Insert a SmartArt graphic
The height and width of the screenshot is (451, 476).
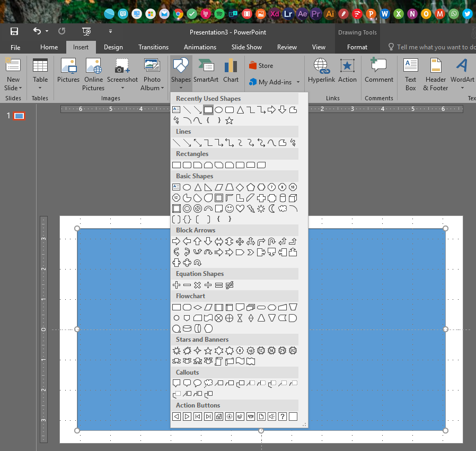click(206, 71)
